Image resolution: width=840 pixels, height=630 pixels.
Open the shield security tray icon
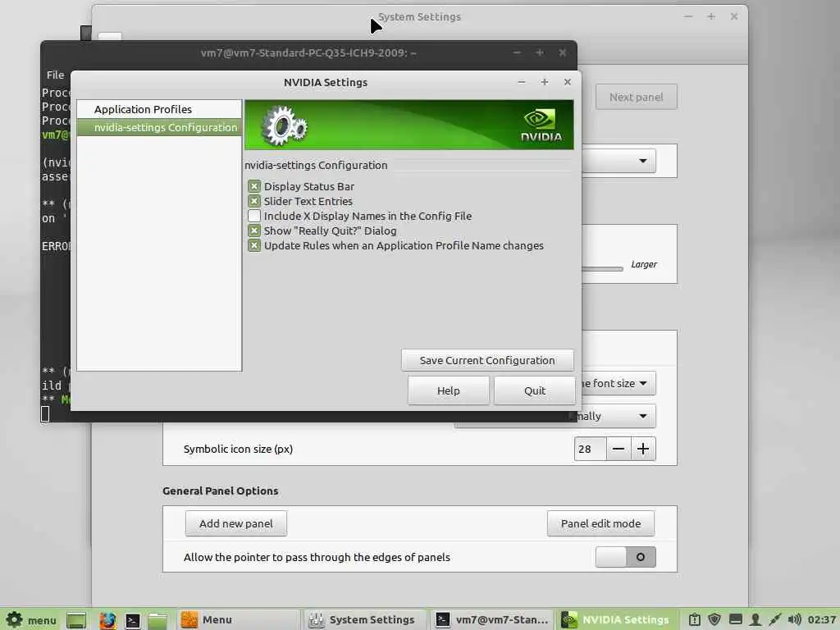click(714, 620)
